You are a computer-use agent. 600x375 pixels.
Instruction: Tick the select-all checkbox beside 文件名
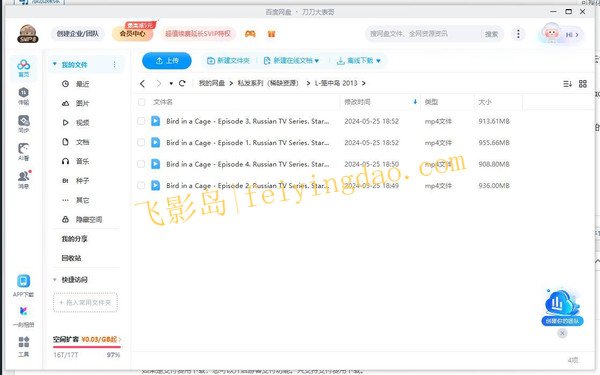click(x=142, y=102)
